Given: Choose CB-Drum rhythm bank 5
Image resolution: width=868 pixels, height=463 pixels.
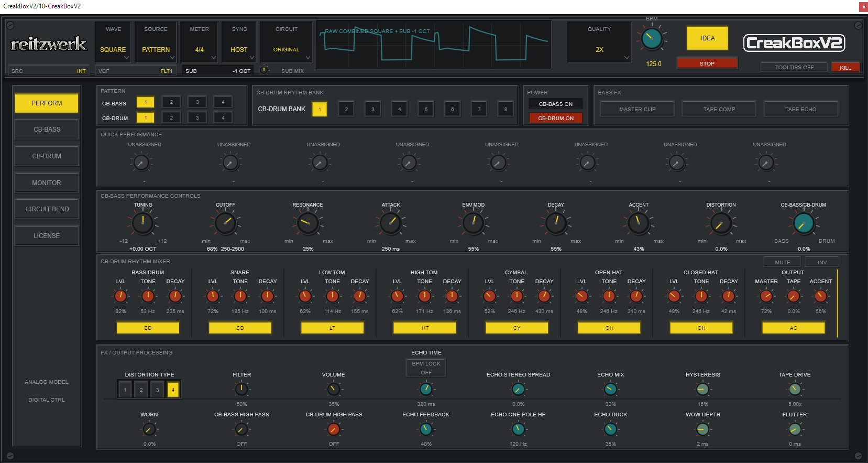Looking at the screenshot, I should pos(426,109).
